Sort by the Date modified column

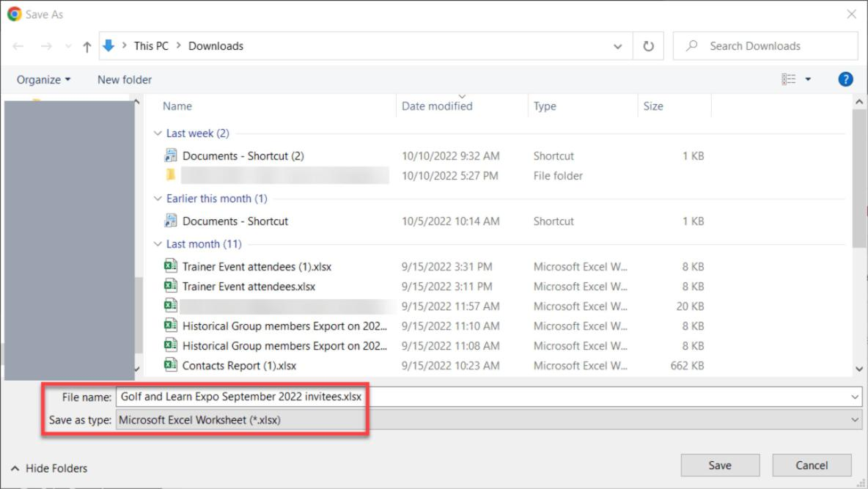pos(438,106)
